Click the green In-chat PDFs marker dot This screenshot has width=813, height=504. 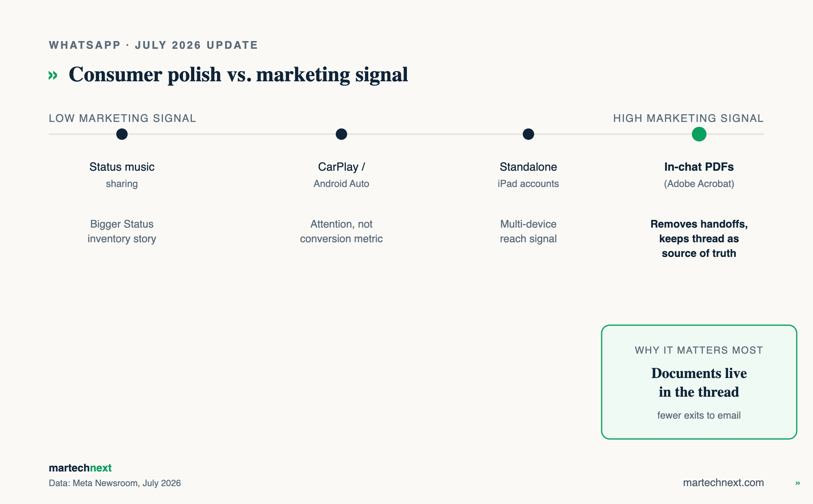click(699, 134)
